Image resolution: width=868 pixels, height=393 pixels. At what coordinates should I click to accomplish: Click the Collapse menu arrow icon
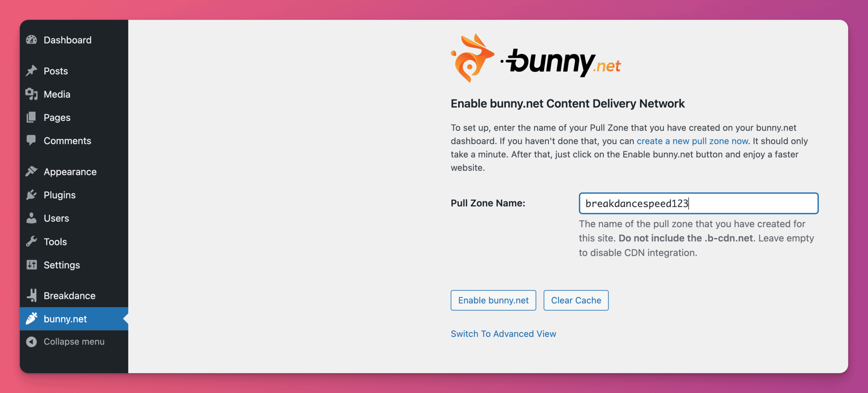32,342
